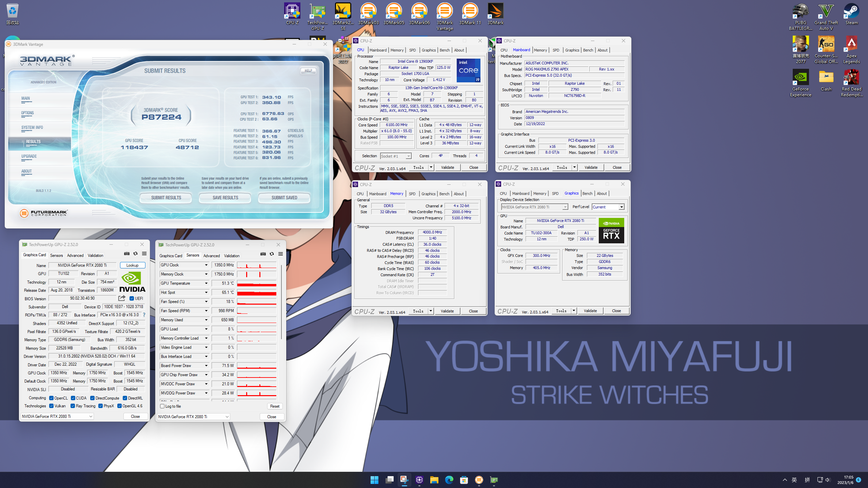Toggle the Vulkan checkbox in GPU-Z
The height and width of the screenshot is (488, 868).
[x=51, y=406]
